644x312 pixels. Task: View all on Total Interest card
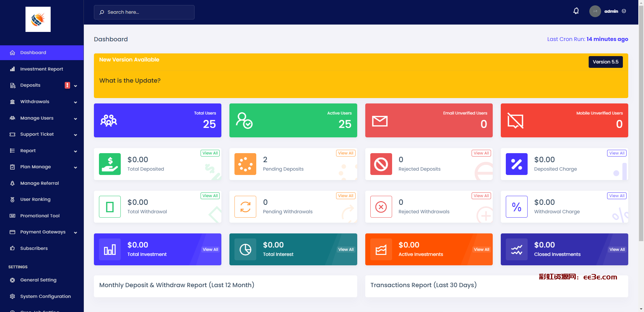click(346, 250)
